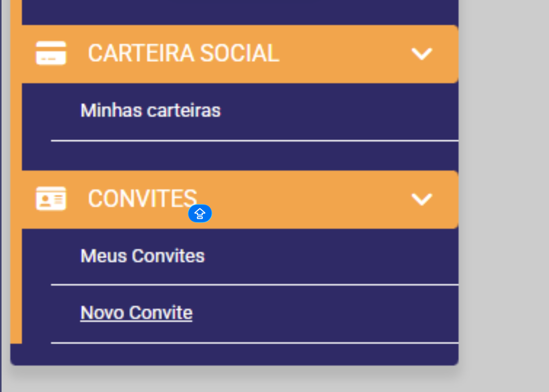Click the ID card icon beside Convites
Viewport: 549px width, 392px height.
point(51,198)
